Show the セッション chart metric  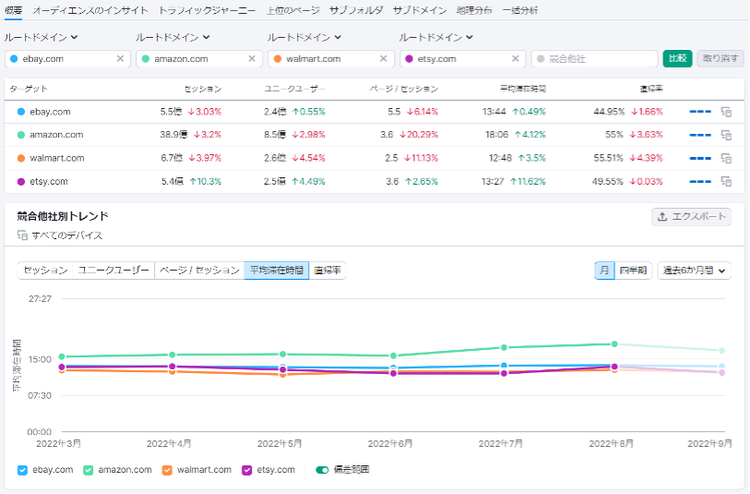click(x=45, y=270)
